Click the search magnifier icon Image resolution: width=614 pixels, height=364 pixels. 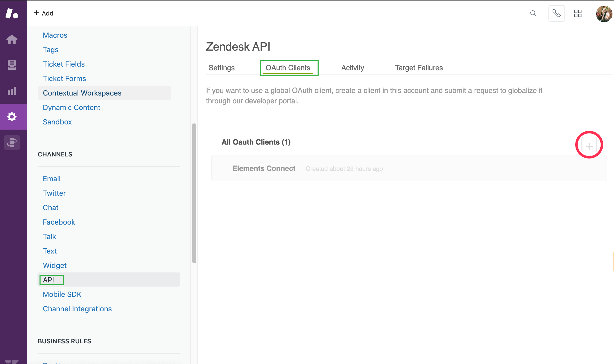[x=533, y=13]
